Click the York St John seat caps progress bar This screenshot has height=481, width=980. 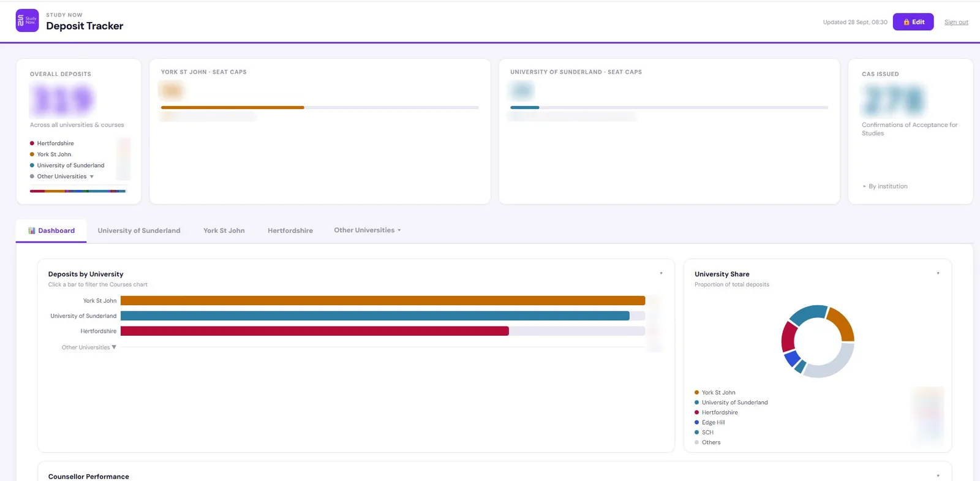point(320,108)
